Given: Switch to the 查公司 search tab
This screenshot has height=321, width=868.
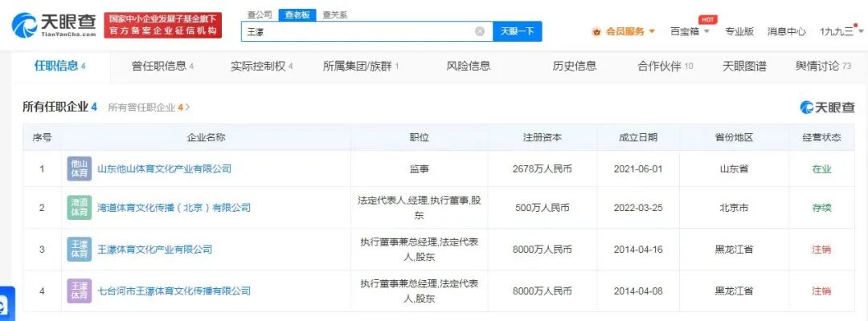Looking at the screenshot, I should 259,15.
